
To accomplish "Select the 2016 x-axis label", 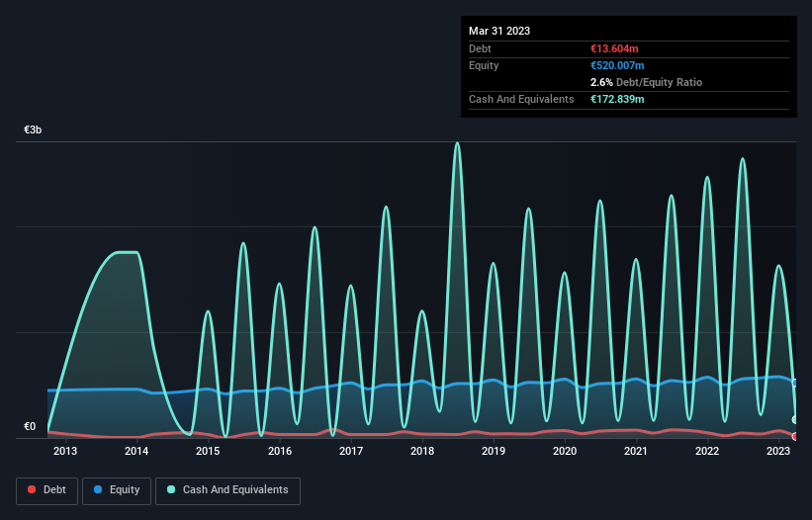I will tap(280, 451).
